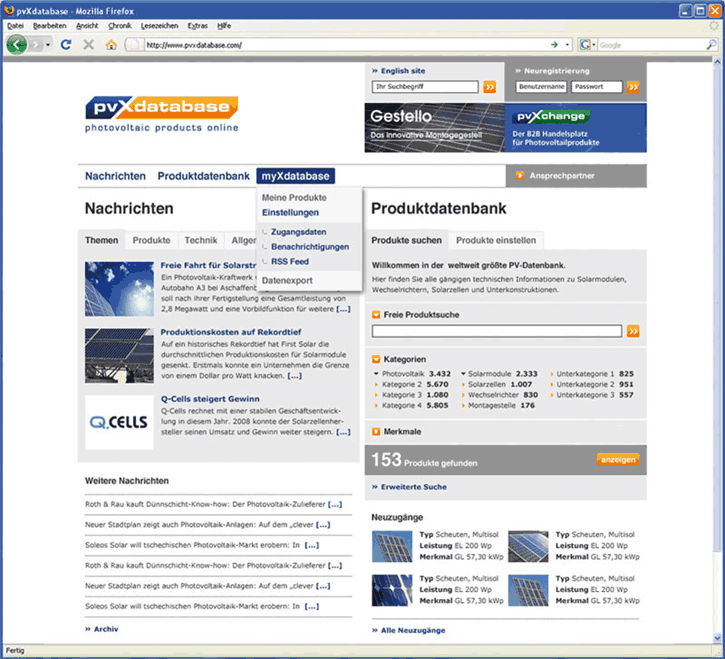Click the scrollbar down arrow
Image resolution: width=725 pixels, height=659 pixels.
(x=717, y=639)
